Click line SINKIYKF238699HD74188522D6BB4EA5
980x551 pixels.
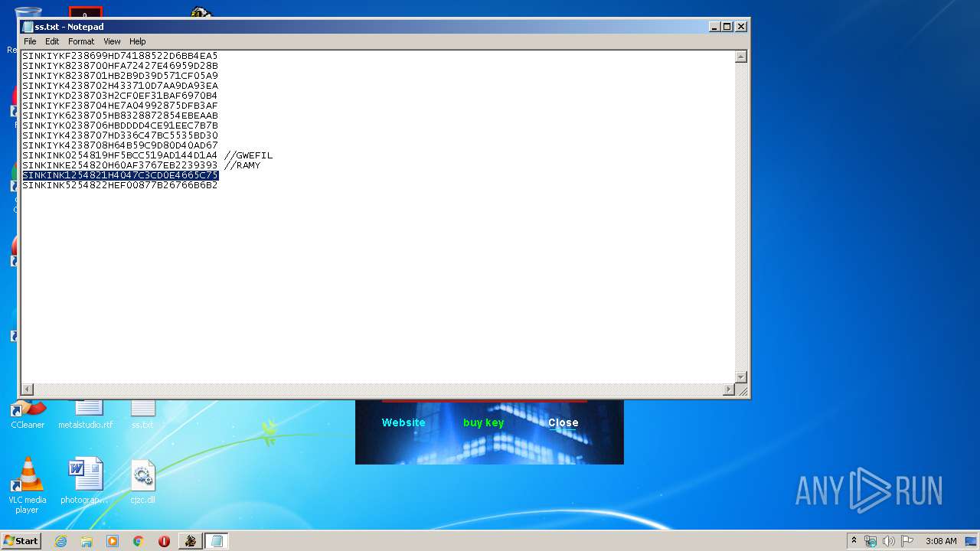[x=120, y=56]
